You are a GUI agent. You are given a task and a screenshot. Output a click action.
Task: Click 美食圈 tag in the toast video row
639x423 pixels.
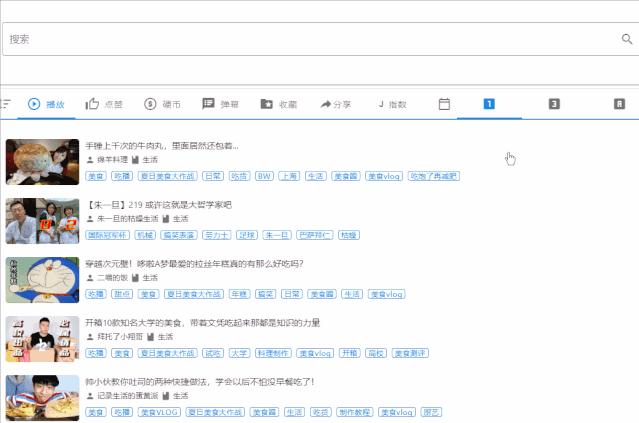[x=264, y=412]
